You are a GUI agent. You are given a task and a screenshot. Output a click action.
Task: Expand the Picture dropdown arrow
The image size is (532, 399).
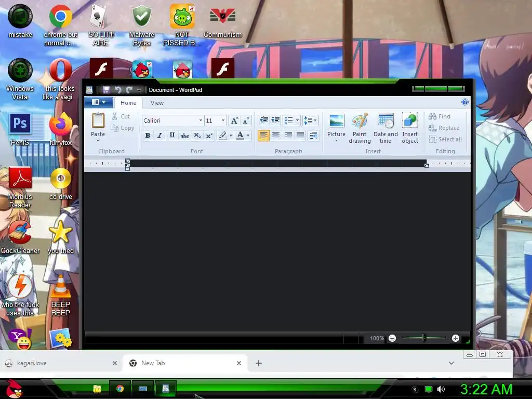336,140
